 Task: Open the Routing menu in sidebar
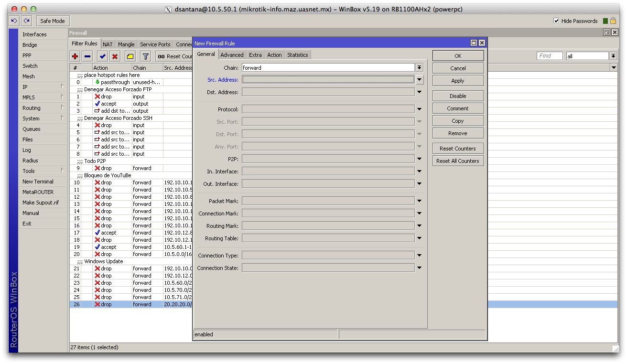point(43,108)
